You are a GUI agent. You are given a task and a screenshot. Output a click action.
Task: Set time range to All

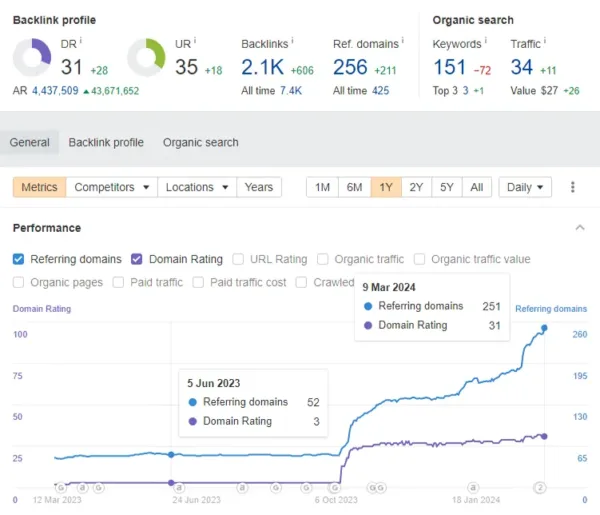(x=477, y=187)
